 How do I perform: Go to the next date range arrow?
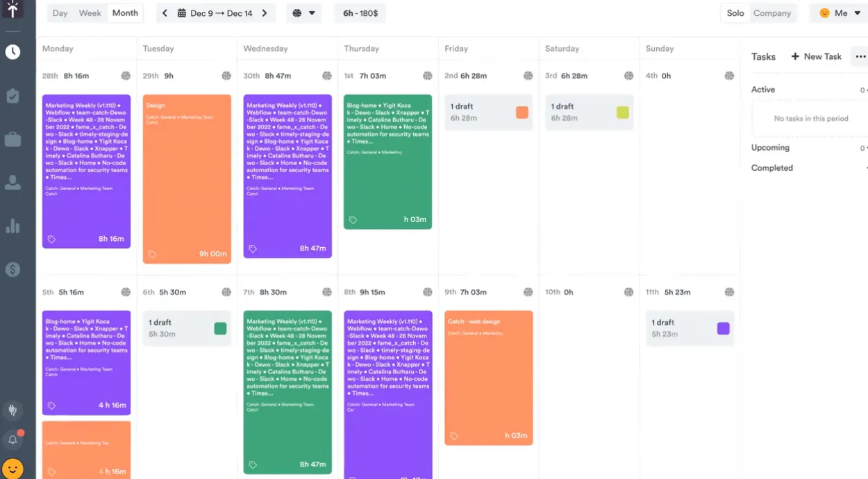pyautogui.click(x=265, y=13)
